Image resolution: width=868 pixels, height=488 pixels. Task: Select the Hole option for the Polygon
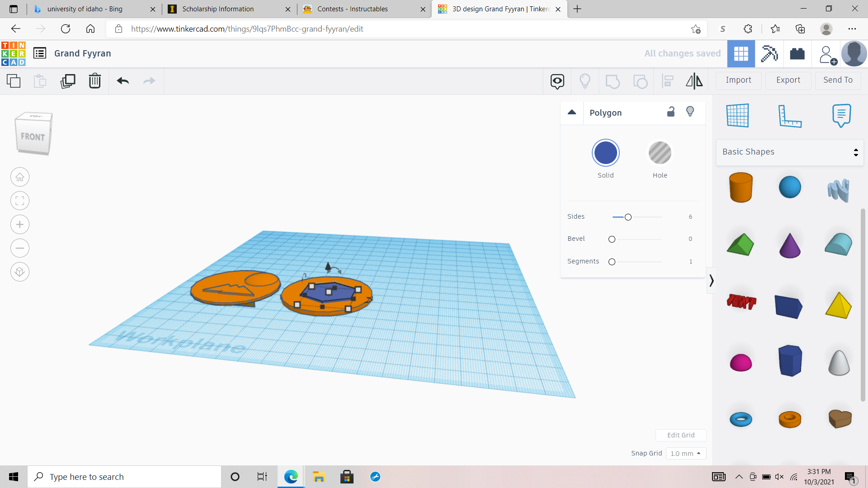[660, 153]
